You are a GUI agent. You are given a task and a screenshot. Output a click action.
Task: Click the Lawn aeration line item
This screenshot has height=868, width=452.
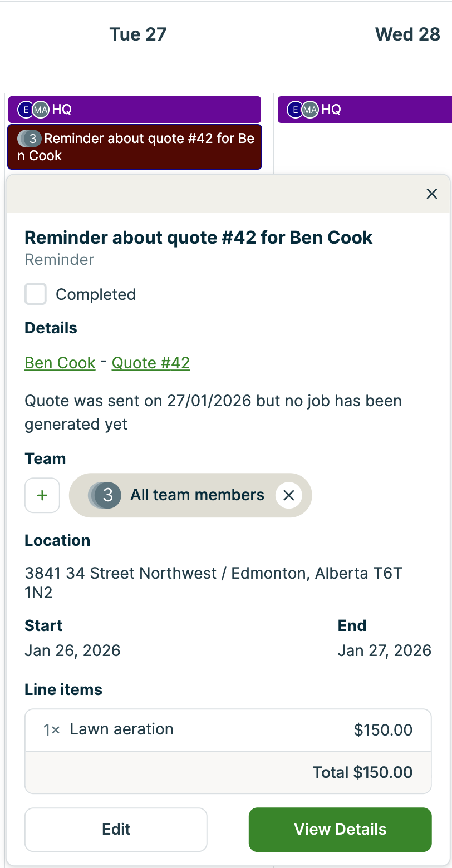228,729
